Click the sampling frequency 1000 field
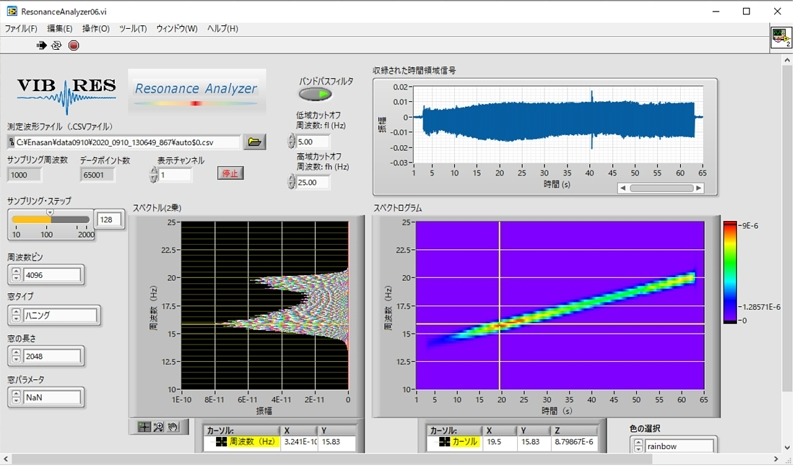Screen dimensions: 800x473 point(24,175)
